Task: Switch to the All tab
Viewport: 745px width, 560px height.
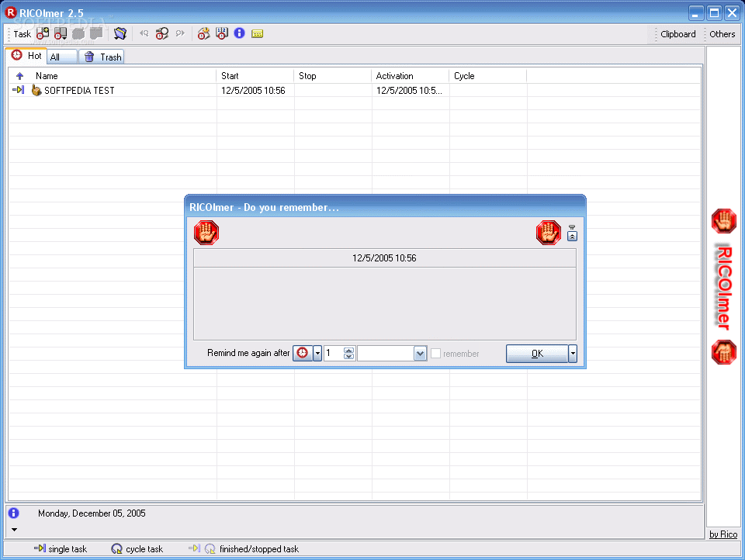Action: tap(62, 57)
